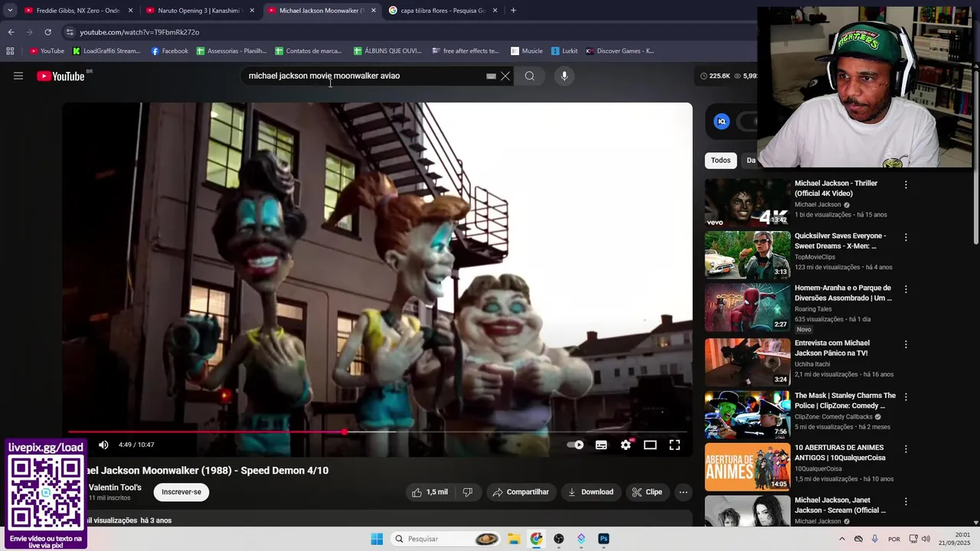Mute the video with the volume icon
The height and width of the screenshot is (551, 980).
point(103,445)
